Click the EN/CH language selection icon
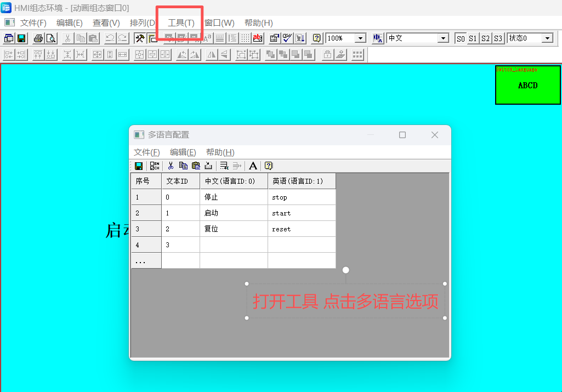 tap(155, 166)
